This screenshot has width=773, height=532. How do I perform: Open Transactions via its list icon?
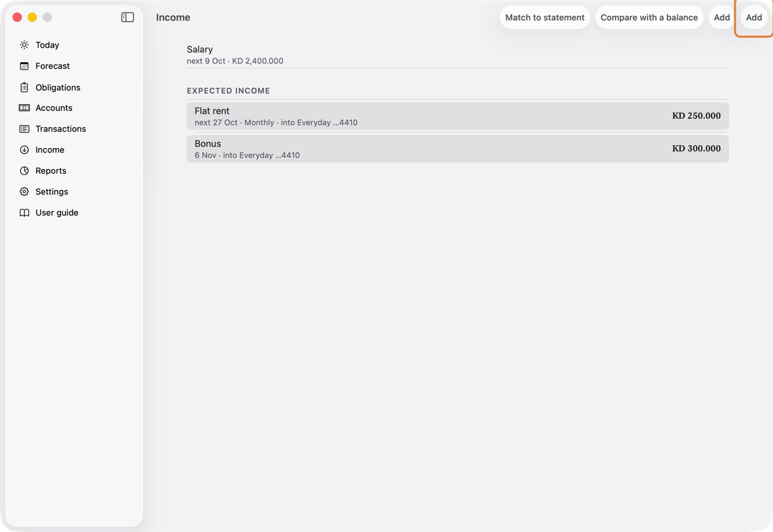[x=24, y=128]
